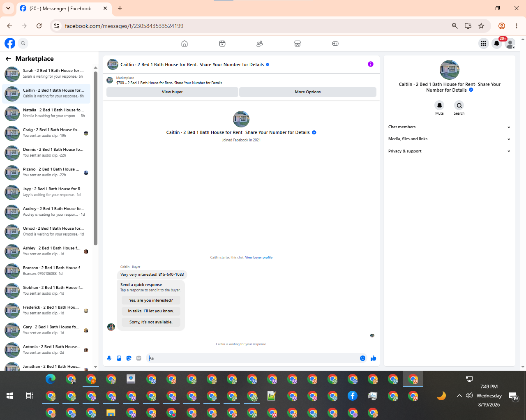Click the install app icon in address bar
This screenshot has height=420, width=526.
pos(468,26)
